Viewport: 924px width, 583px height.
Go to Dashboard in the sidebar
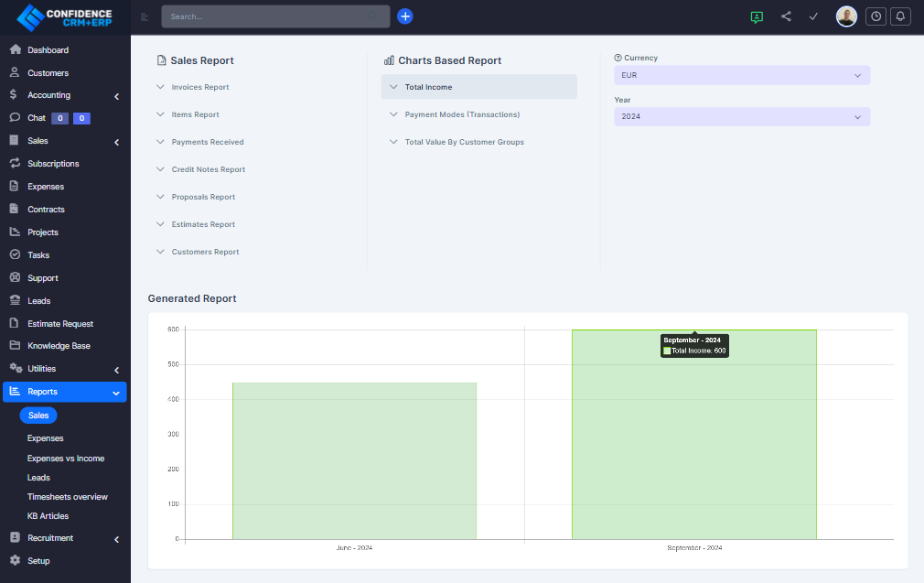[x=48, y=50]
